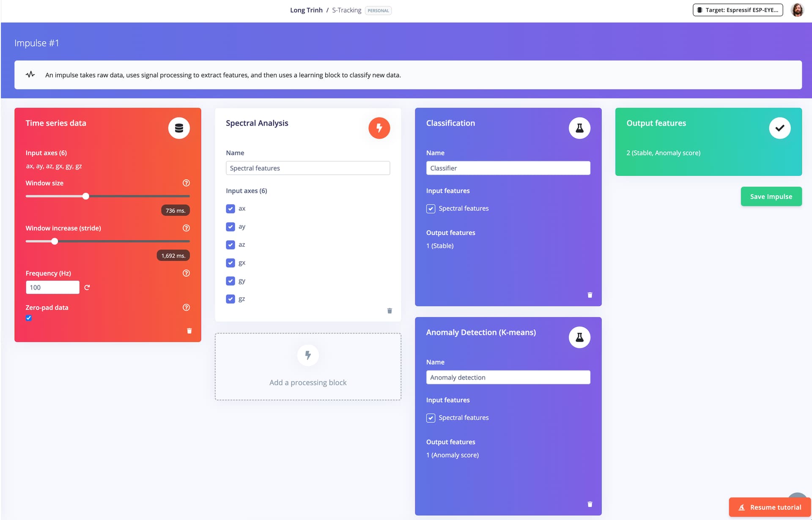Show help for Window increase stride
The image size is (812, 520).
[x=186, y=228]
